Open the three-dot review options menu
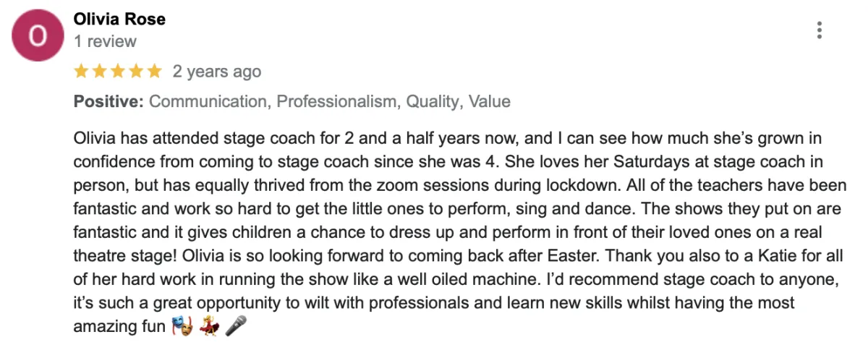The image size is (868, 345). 819,30
